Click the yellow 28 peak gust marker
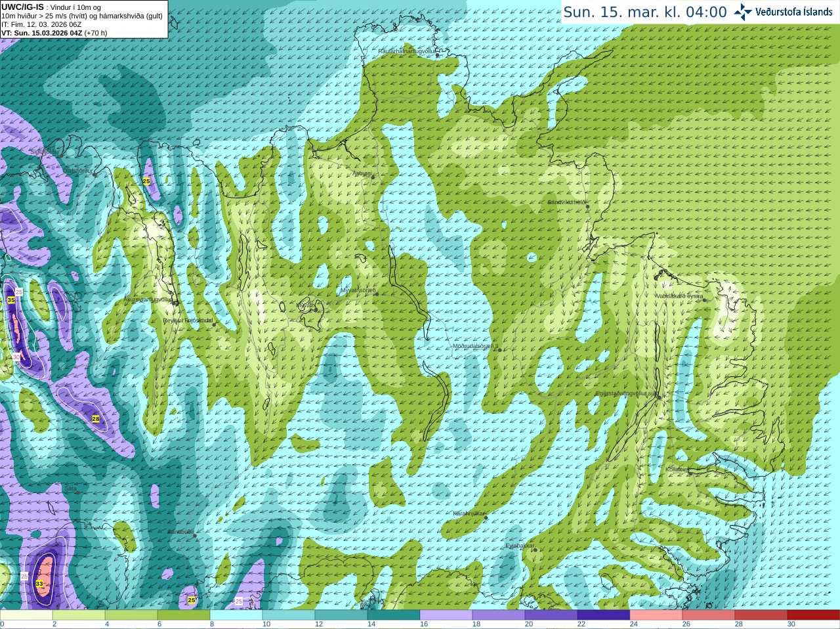The height and width of the screenshot is (629, 840). (x=96, y=419)
